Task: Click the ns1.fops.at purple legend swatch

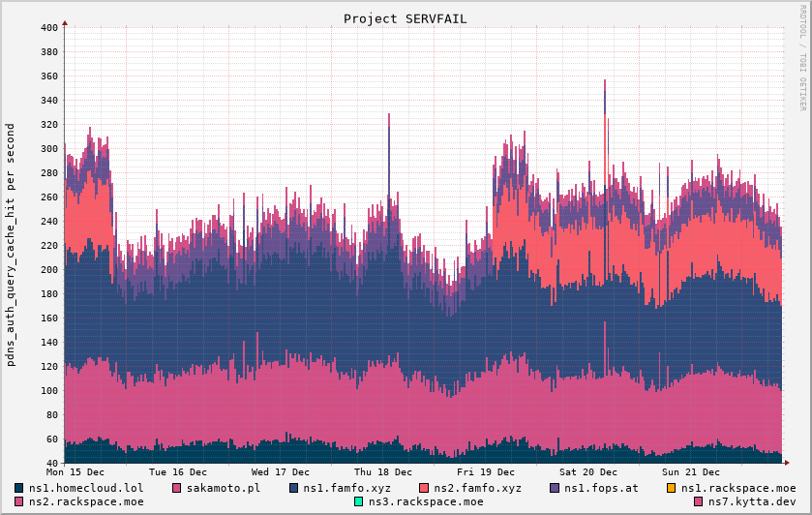Action: tap(555, 488)
